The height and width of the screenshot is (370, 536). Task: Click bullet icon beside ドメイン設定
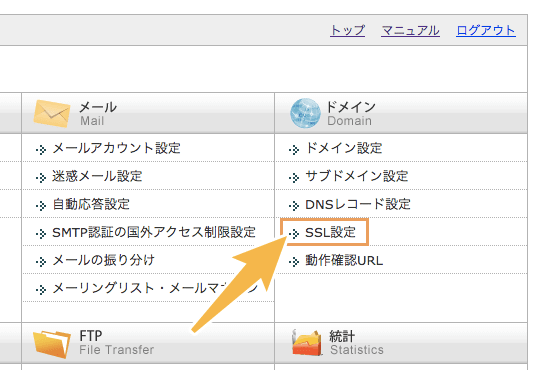tap(294, 149)
